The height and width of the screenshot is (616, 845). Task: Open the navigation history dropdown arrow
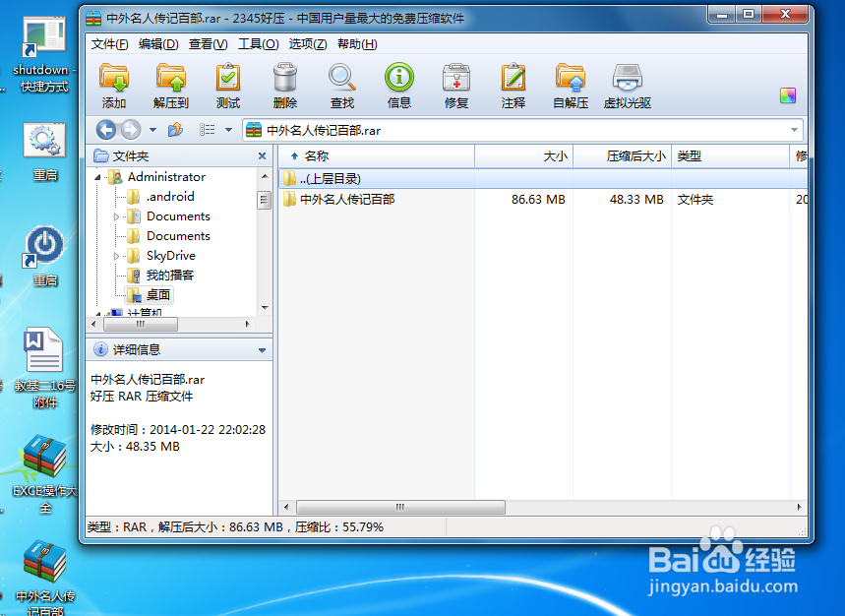click(x=153, y=130)
